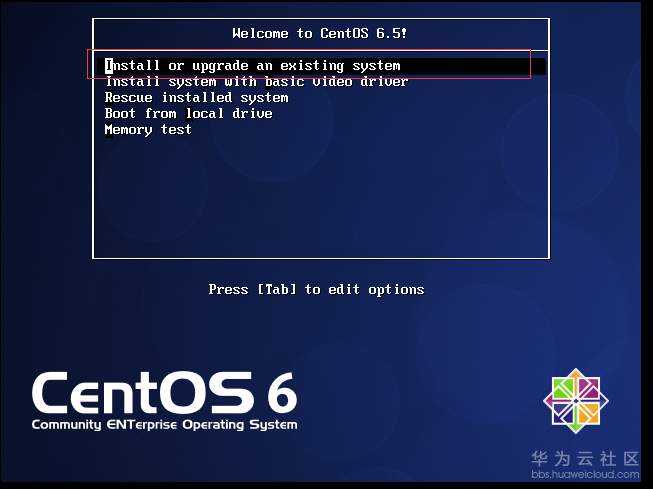Screen dimensions: 653x489
Task: Select the "Memory test" boot entry
Action: coord(148,130)
